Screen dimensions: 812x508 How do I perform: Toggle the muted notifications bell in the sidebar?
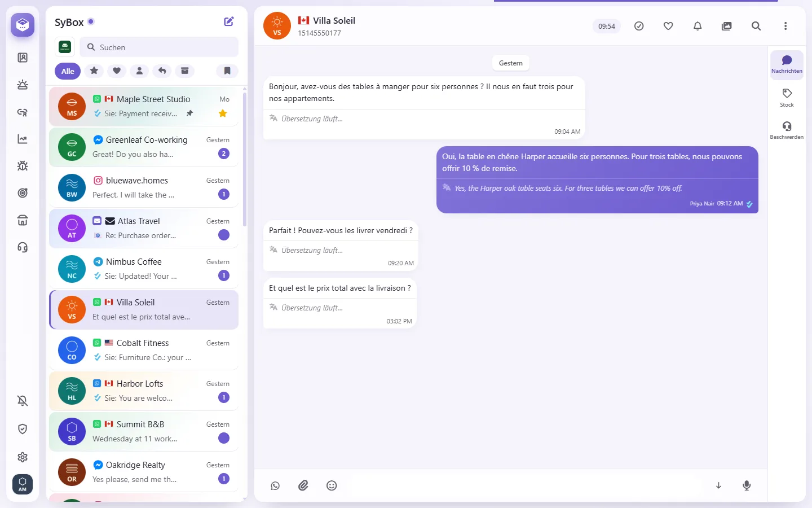coord(23,401)
